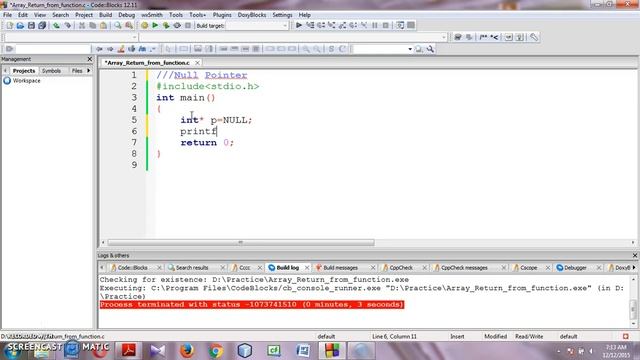
Task: Click the 'Line 6, Column 11' status bar text
Action: 394,336
